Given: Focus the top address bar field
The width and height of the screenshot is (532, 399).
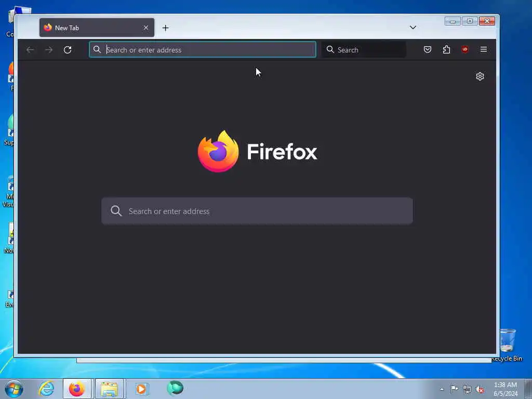Looking at the screenshot, I should pos(203,49).
